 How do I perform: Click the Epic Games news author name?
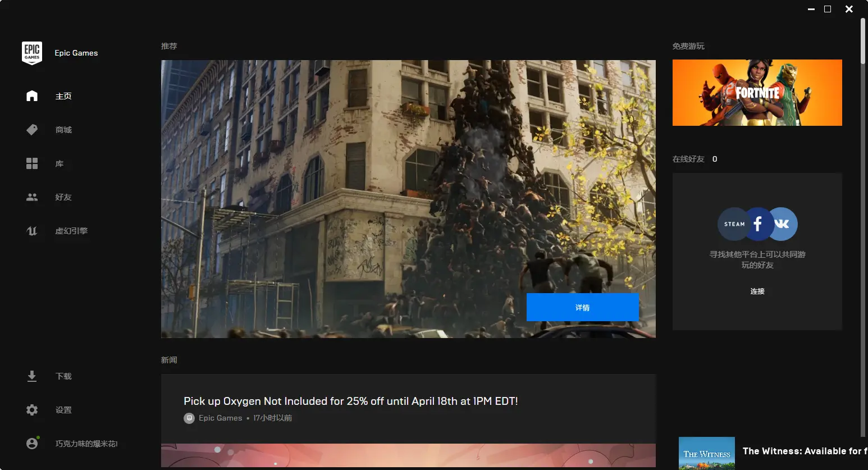[x=220, y=418]
